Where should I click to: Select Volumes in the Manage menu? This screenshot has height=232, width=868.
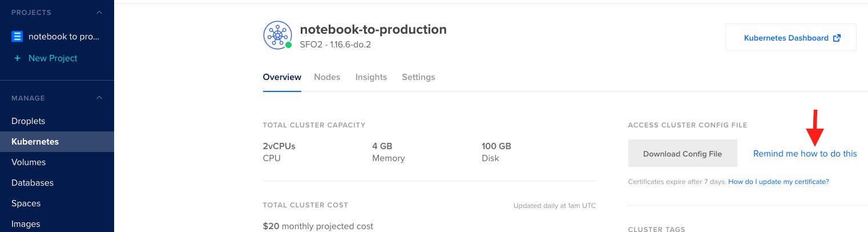pyautogui.click(x=29, y=162)
